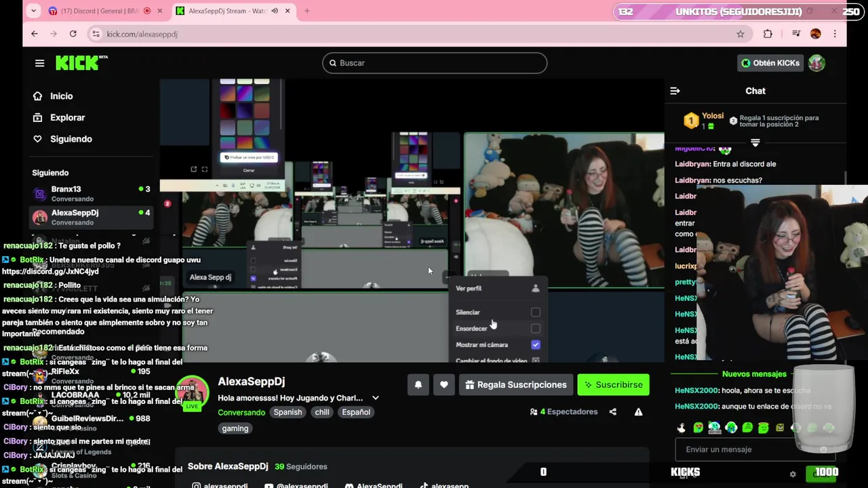This screenshot has width=868, height=488.
Task: Click Cambiar el fondo de video entry
Action: (497, 361)
